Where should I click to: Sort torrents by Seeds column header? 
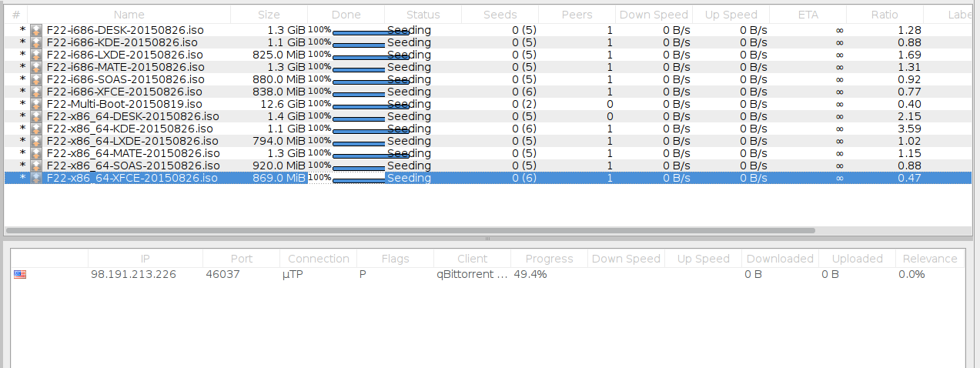500,15
